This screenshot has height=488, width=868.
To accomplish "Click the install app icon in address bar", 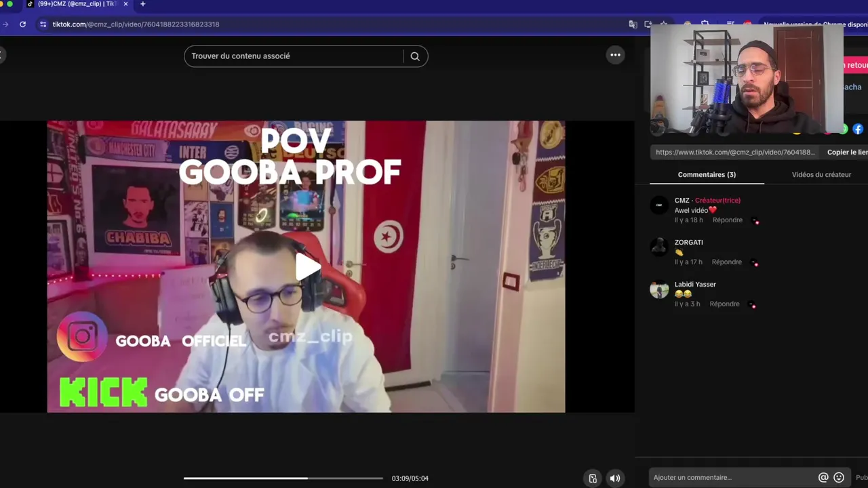I will [x=648, y=24].
